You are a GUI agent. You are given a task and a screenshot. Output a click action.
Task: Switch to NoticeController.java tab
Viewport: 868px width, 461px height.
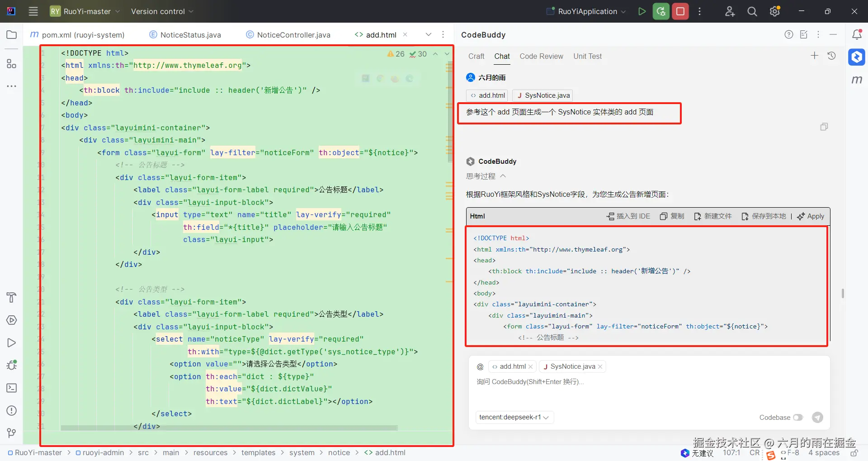point(288,35)
